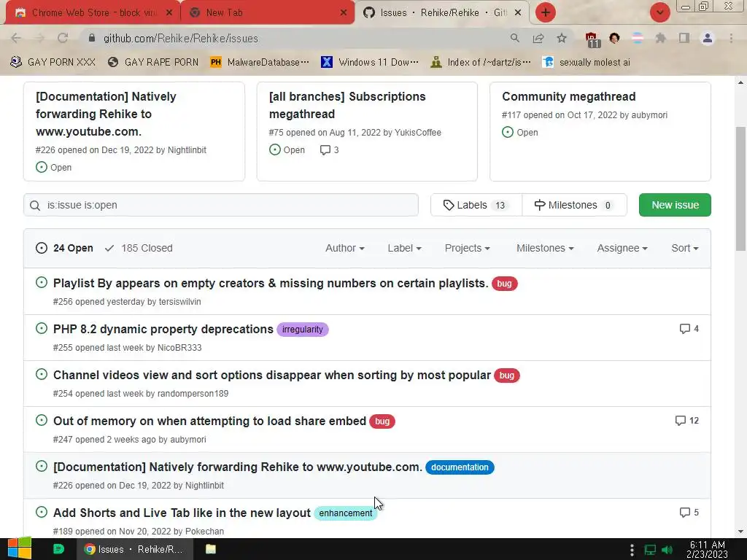Open pinned Documentation forwarding Rehike issue card
This screenshot has width=747, height=560.
coord(106,114)
